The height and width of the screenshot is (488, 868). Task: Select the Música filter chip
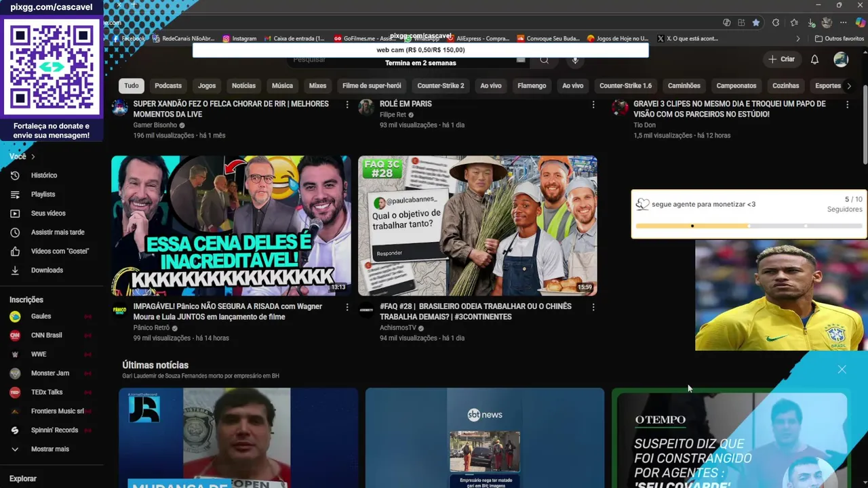tap(282, 86)
